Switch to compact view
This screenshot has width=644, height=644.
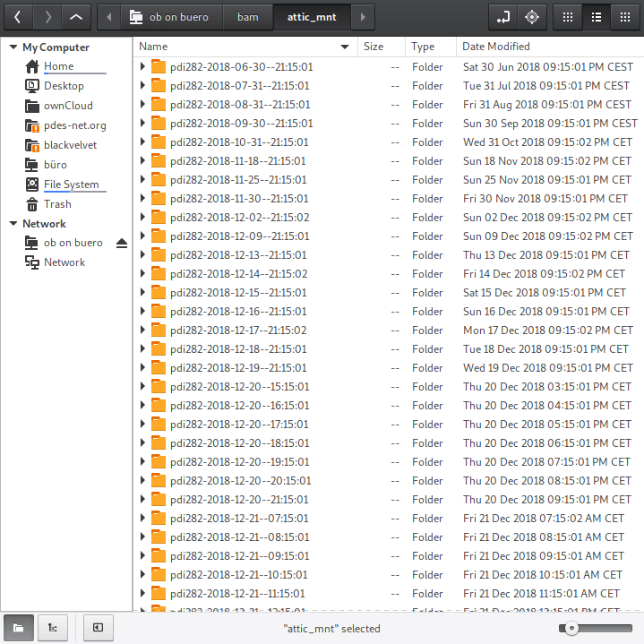[x=625, y=17]
